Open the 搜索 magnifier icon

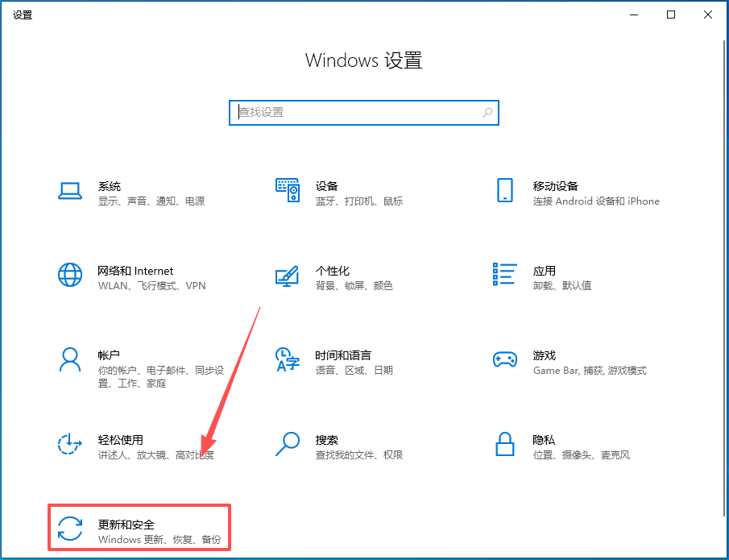(x=288, y=444)
